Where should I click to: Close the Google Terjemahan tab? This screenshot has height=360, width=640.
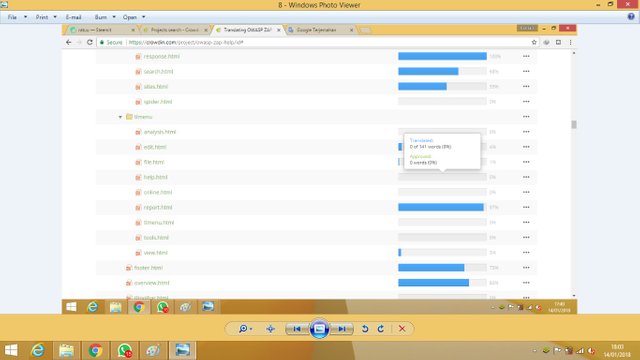(351, 30)
